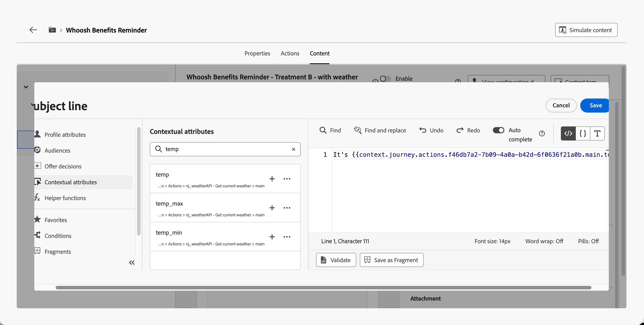Image resolution: width=644 pixels, height=325 pixels.
Task: Open the folder icon in breadcrumb
Action: click(52, 30)
